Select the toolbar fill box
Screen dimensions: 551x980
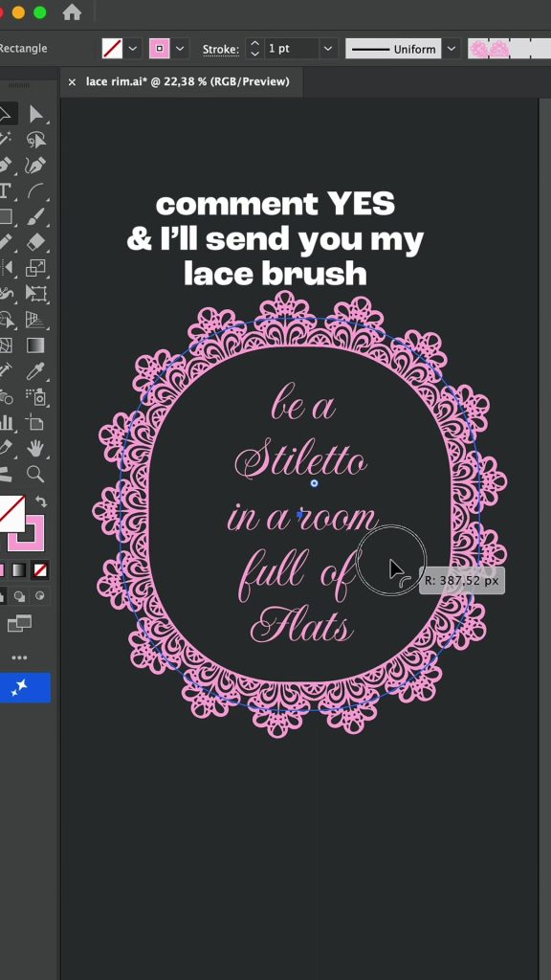[x=11, y=513]
